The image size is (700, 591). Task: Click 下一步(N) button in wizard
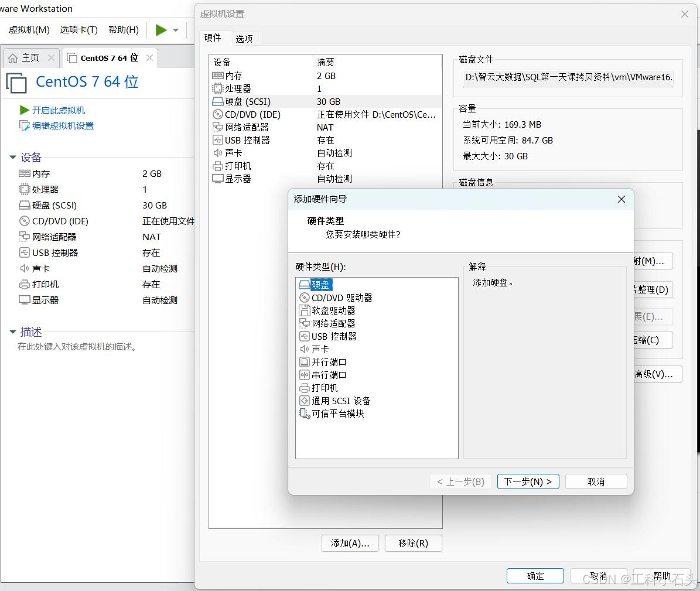(528, 481)
